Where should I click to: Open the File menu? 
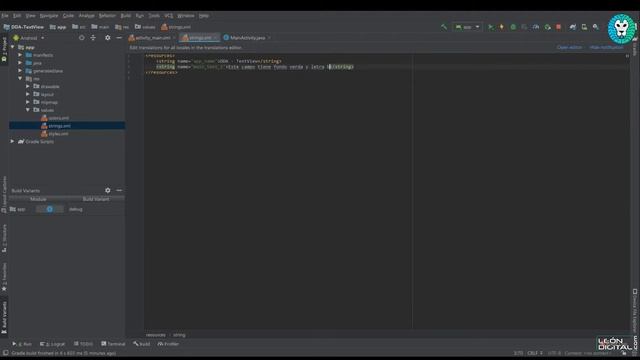(5, 16)
